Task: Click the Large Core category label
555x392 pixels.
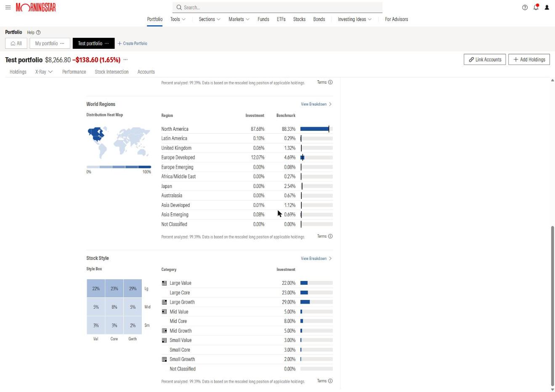Action: coord(180,293)
